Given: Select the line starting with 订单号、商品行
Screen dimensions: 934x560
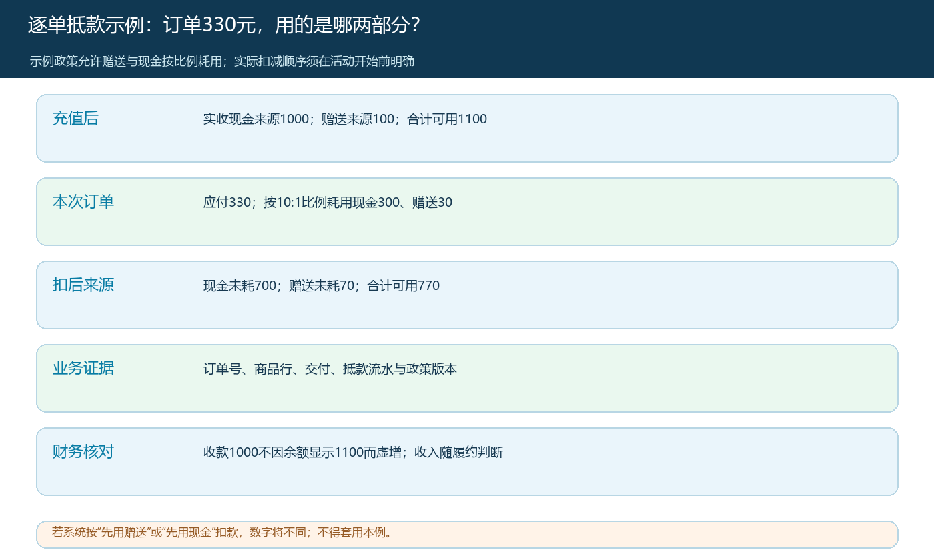Looking at the screenshot, I should click(330, 369).
